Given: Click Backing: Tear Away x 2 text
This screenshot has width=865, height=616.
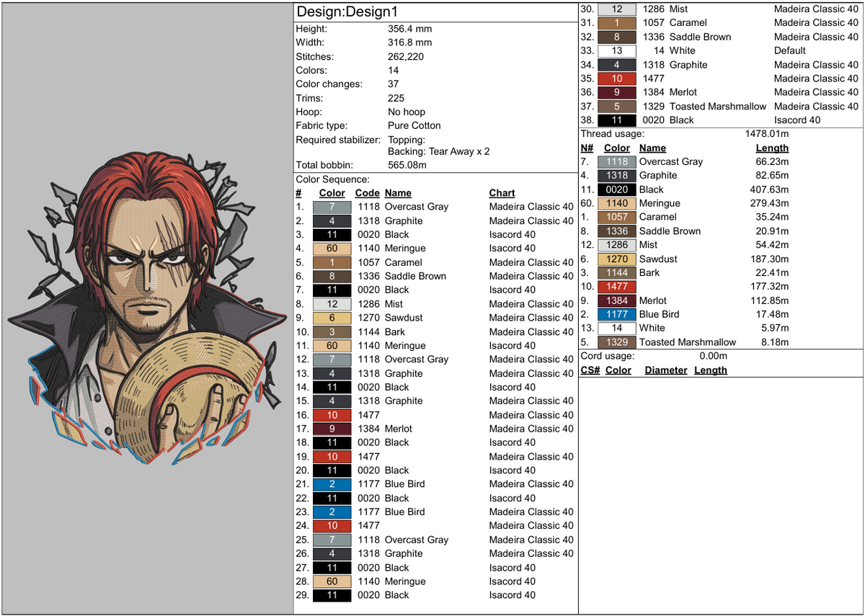Looking at the screenshot, I should 439,151.
